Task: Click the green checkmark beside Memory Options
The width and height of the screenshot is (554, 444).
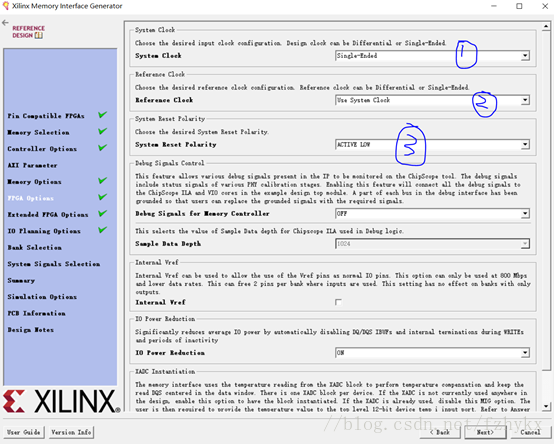Action: tap(102, 180)
